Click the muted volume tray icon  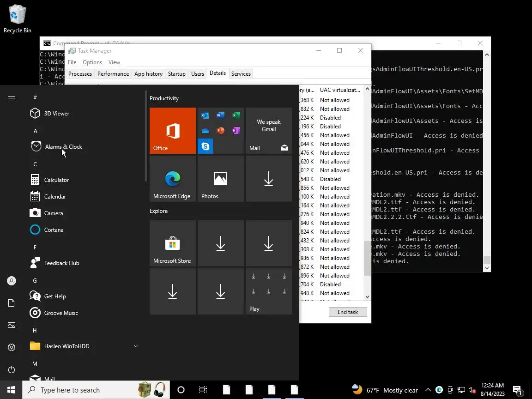point(472,390)
